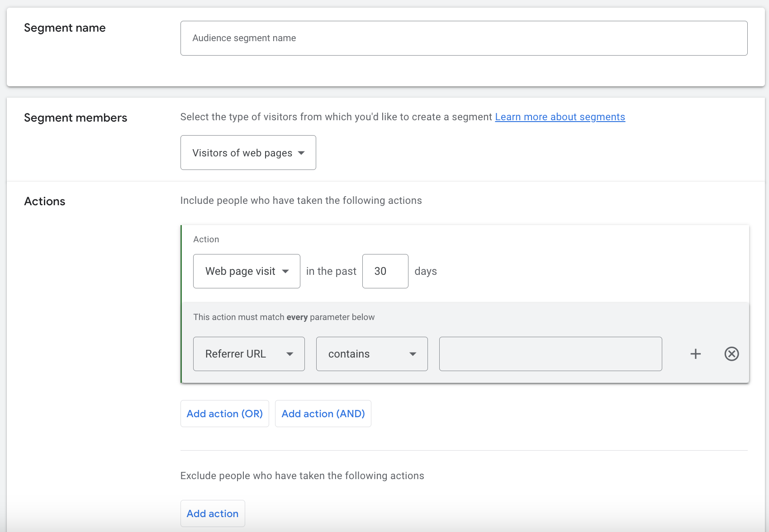Click the 'Action' heading in the card

[x=206, y=240]
